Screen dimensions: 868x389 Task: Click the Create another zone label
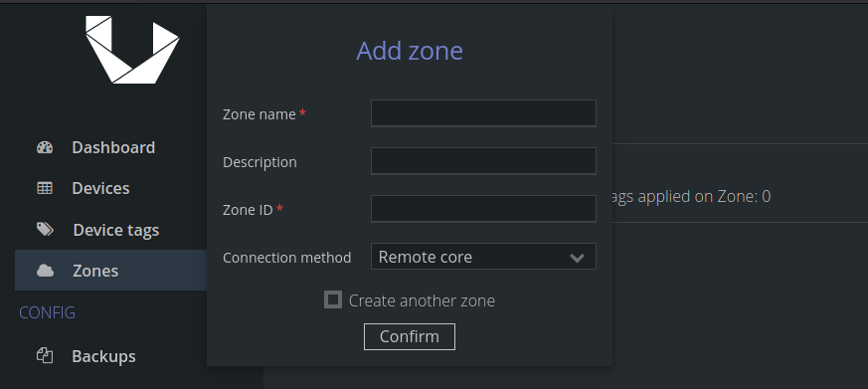(422, 300)
